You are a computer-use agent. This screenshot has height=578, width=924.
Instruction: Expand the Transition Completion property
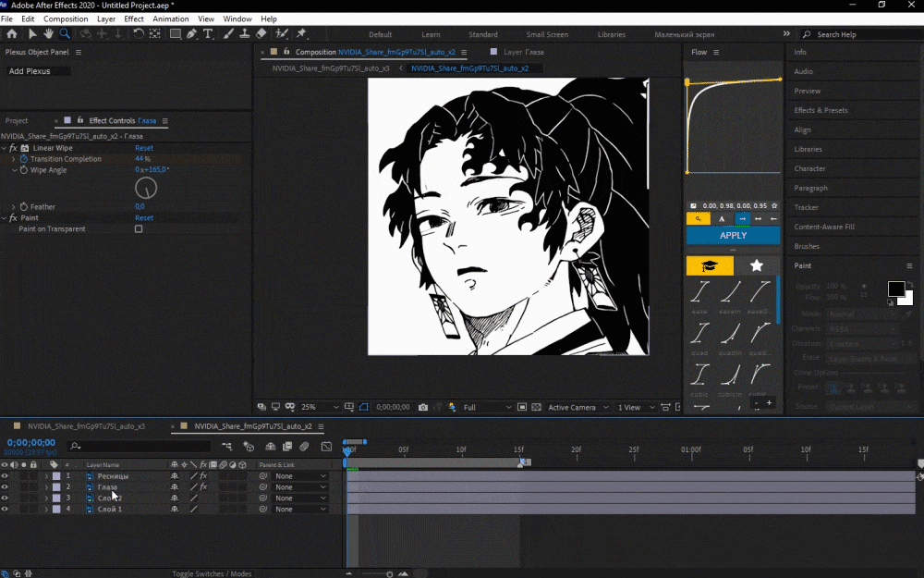(x=14, y=159)
